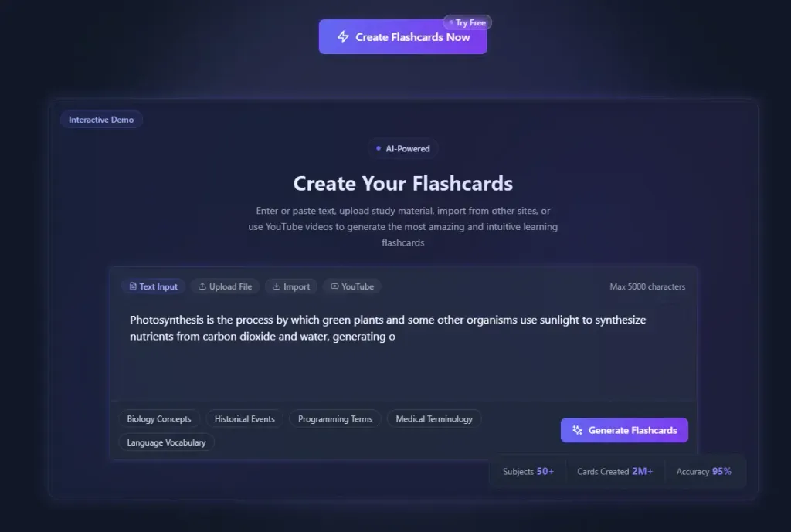The image size is (791, 532).
Task: Click the Try Free badge
Action: pos(467,23)
